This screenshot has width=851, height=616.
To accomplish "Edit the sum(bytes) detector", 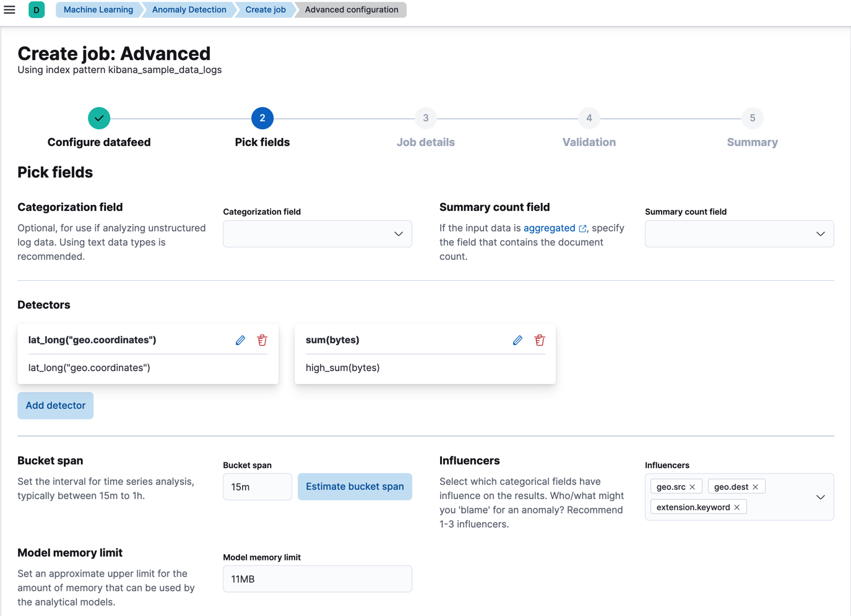I will pos(517,340).
